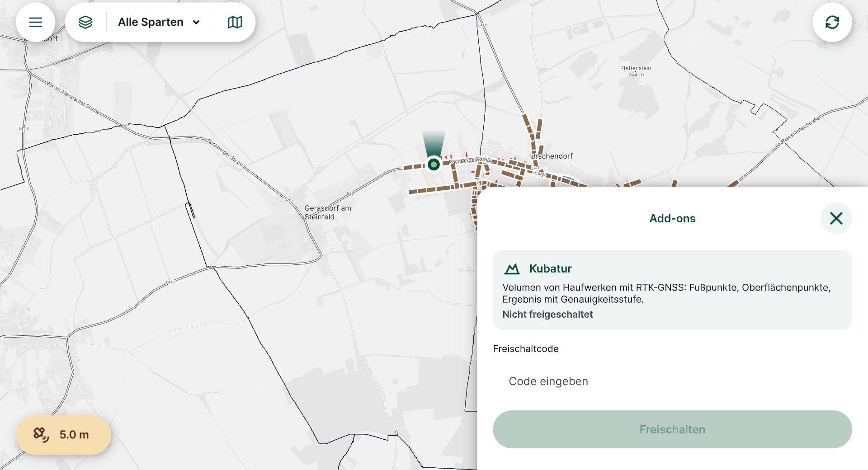Close the Add-ons panel
Viewport: 868px width, 470px height.
pyautogui.click(x=836, y=218)
